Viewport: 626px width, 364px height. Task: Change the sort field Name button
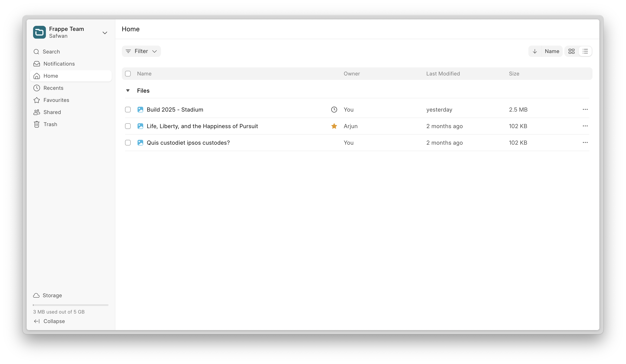(x=552, y=51)
